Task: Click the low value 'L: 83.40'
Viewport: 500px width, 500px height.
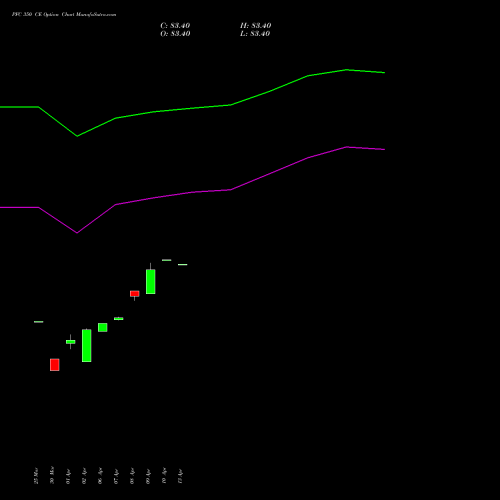Action: click(x=255, y=34)
